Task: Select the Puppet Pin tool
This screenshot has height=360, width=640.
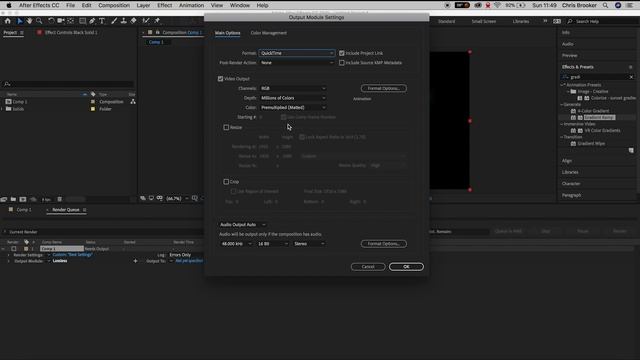Action: 157,21
